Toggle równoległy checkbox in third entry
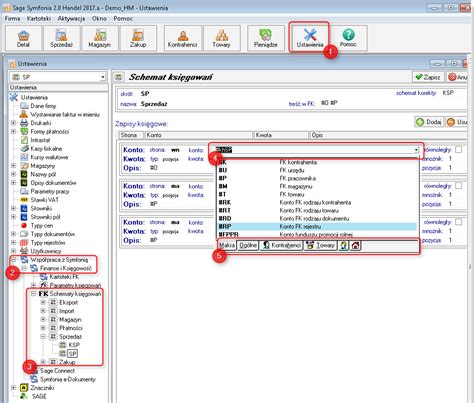 tap(459, 222)
